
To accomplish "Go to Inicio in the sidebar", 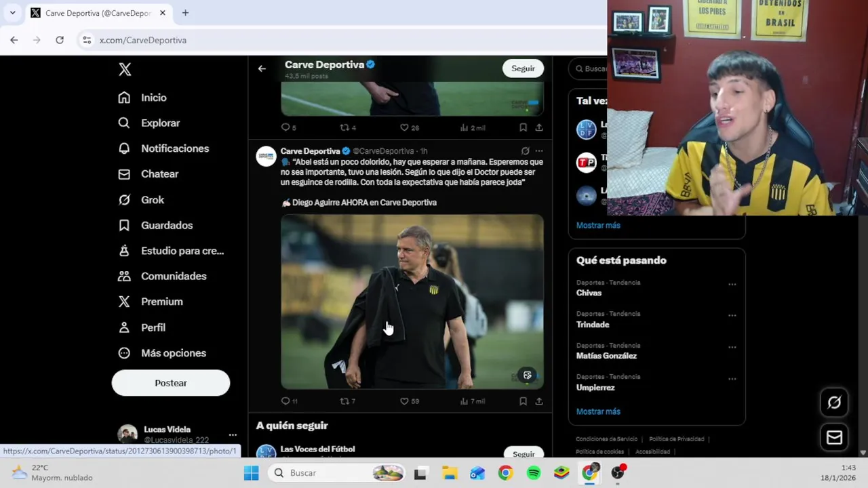I will point(142,98).
